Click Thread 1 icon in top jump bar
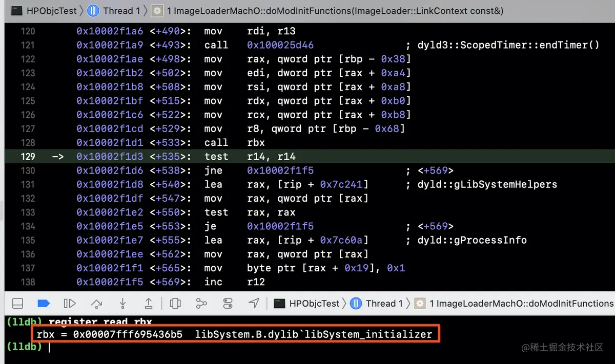 point(93,10)
